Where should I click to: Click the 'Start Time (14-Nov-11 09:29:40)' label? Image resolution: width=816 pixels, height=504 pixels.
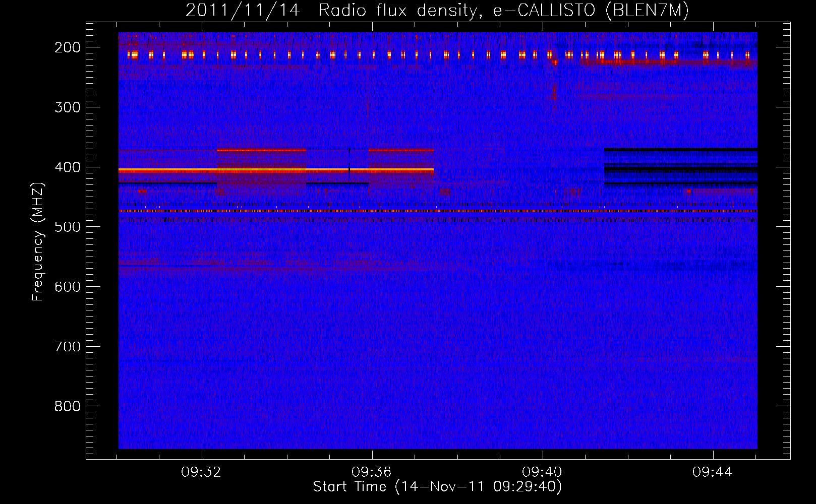click(437, 487)
